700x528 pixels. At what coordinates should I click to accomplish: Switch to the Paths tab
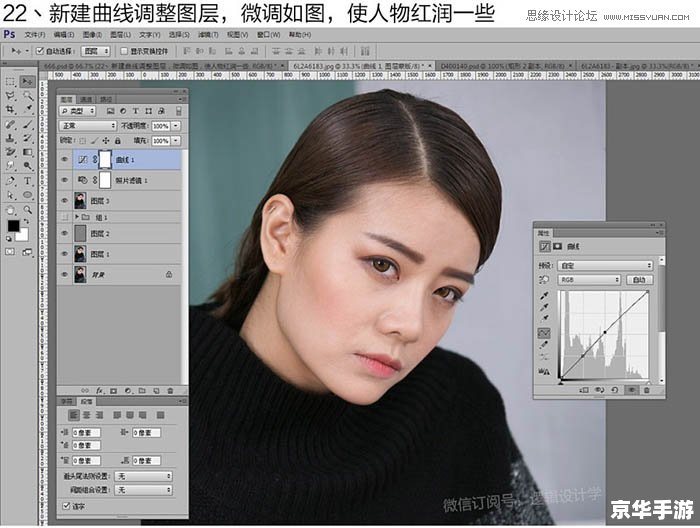pos(106,99)
